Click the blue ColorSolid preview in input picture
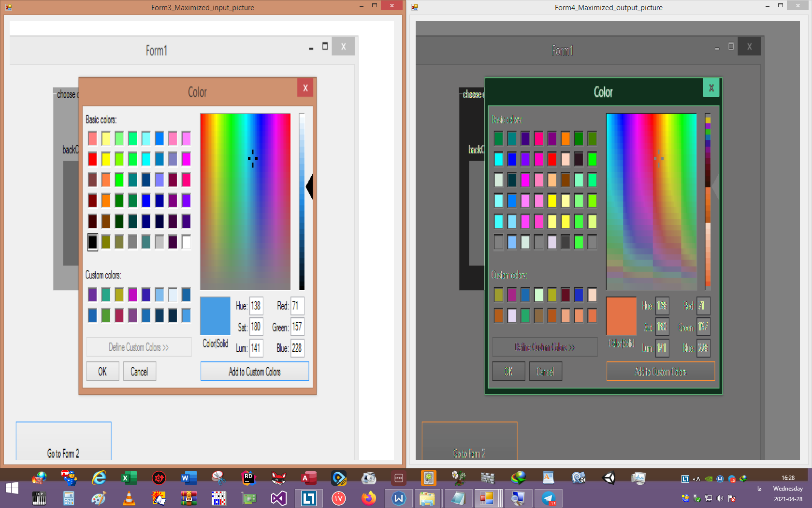This screenshot has height=508, width=812. tap(215, 316)
